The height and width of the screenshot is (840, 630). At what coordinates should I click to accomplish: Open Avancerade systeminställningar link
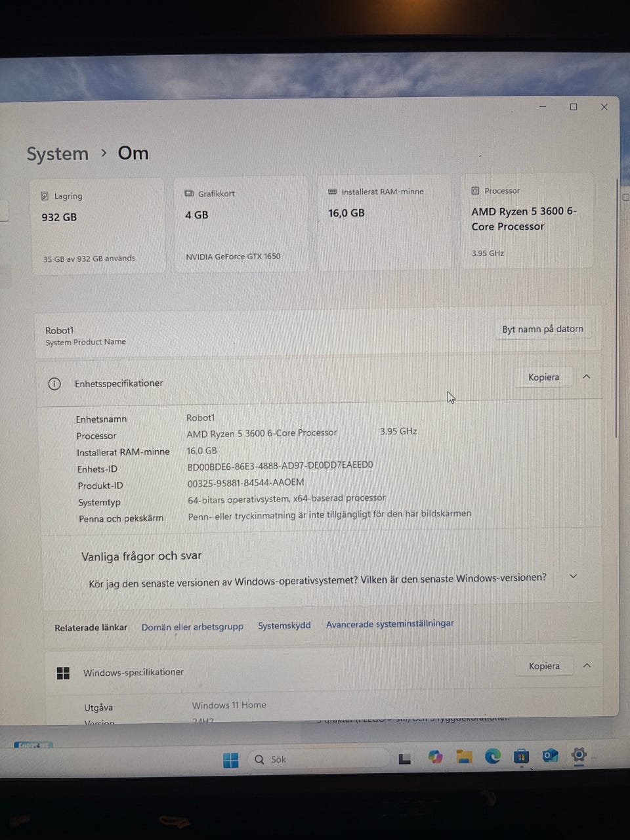pos(390,623)
